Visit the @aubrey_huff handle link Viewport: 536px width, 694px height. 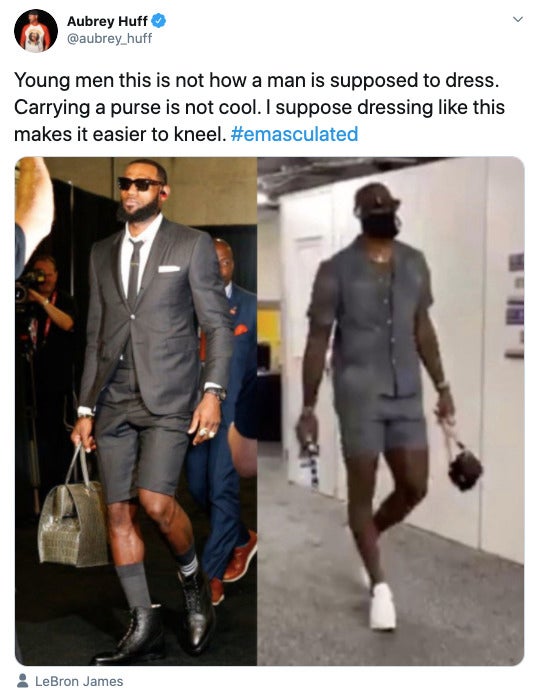[109, 39]
